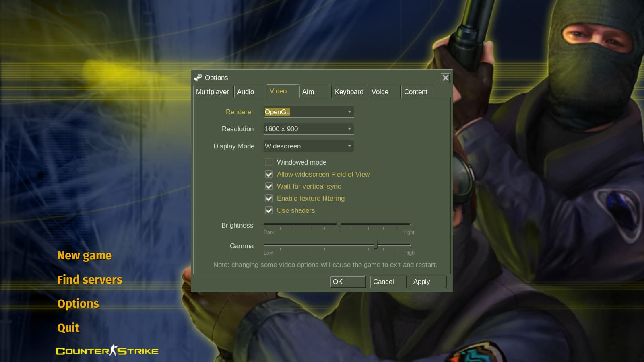
Task: Open the Content tab
Action: coord(417,92)
